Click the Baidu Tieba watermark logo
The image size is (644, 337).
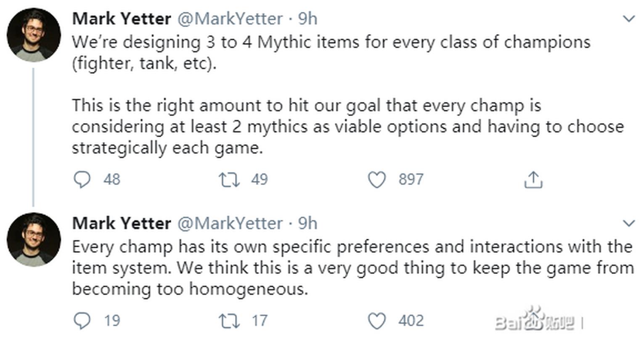535,321
